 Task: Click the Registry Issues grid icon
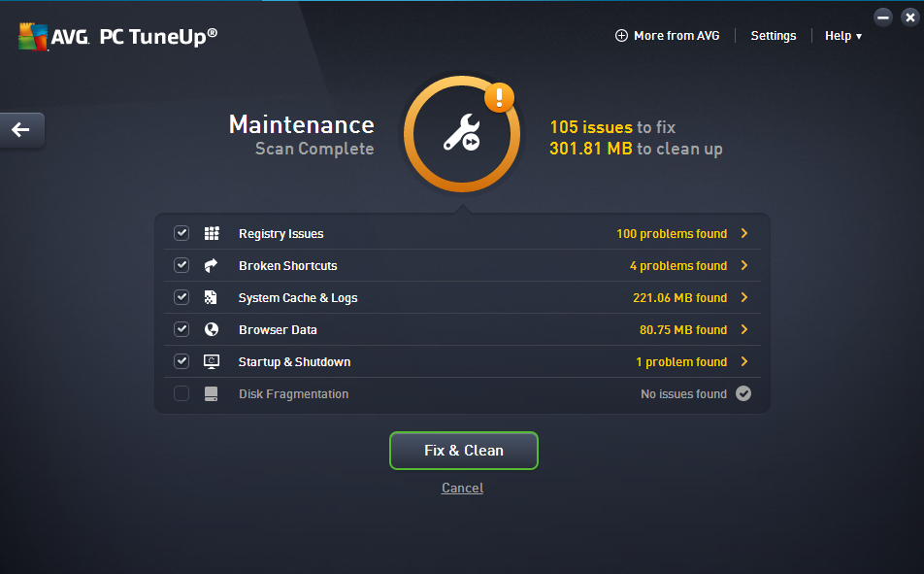(212, 234)
